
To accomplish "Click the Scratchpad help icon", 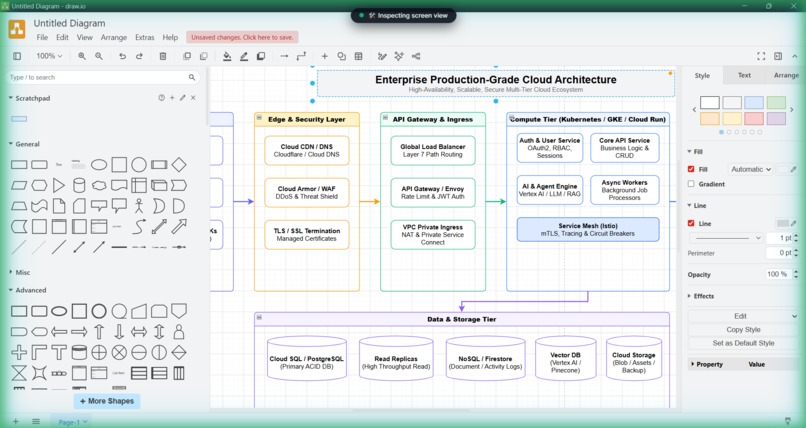I will [161, 98].
